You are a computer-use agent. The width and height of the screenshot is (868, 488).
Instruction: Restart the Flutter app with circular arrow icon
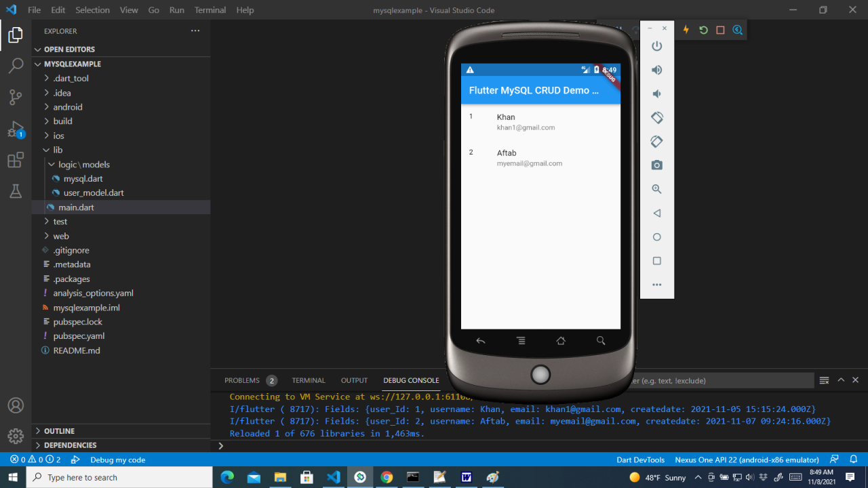pos(703,29)
